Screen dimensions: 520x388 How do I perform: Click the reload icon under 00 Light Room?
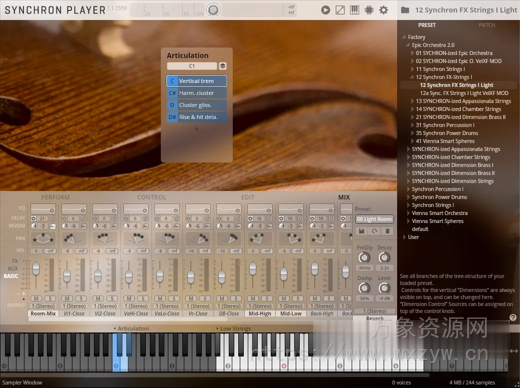coord(374,231)
